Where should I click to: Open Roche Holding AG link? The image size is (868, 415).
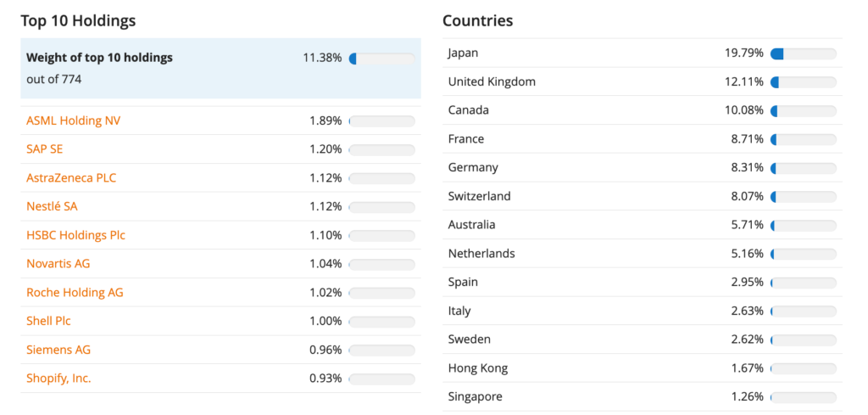(x=75, y=293)
